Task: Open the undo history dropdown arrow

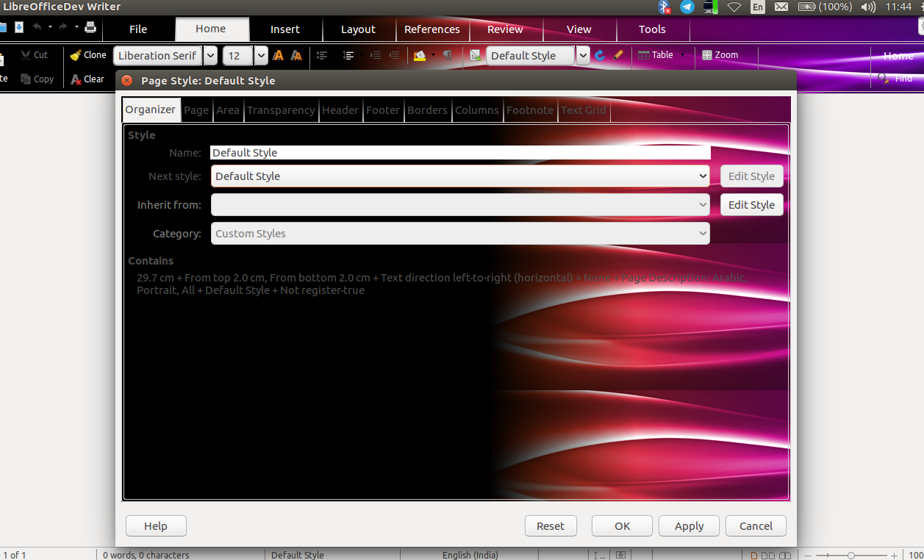Action: pos(50,27)
